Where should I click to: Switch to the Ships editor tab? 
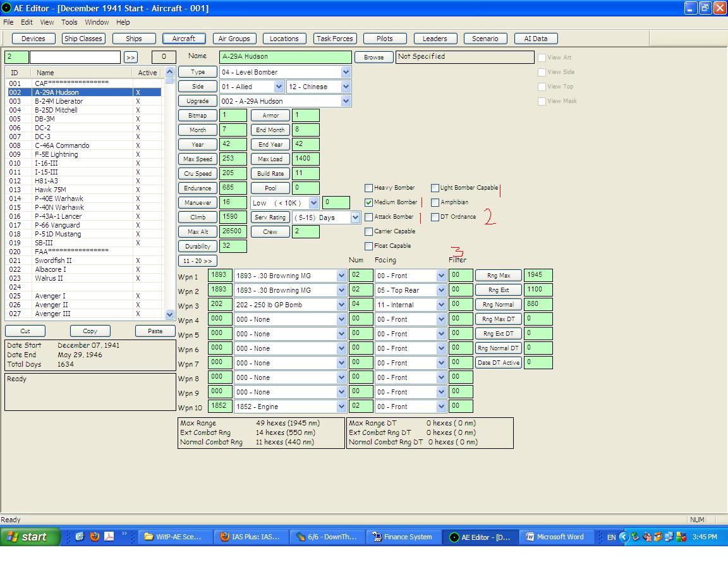point(133,38)
